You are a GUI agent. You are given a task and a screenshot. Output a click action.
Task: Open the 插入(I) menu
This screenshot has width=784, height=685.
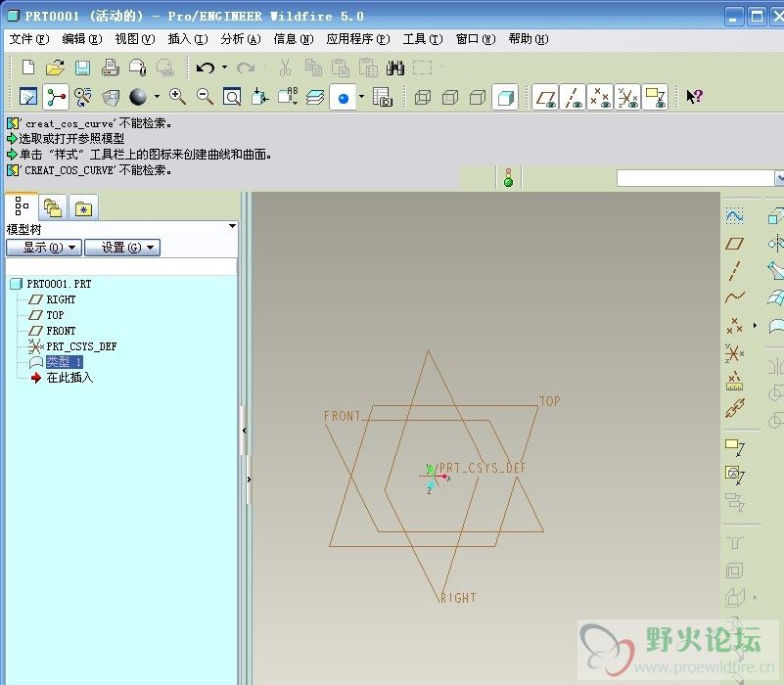click(188, 39)
